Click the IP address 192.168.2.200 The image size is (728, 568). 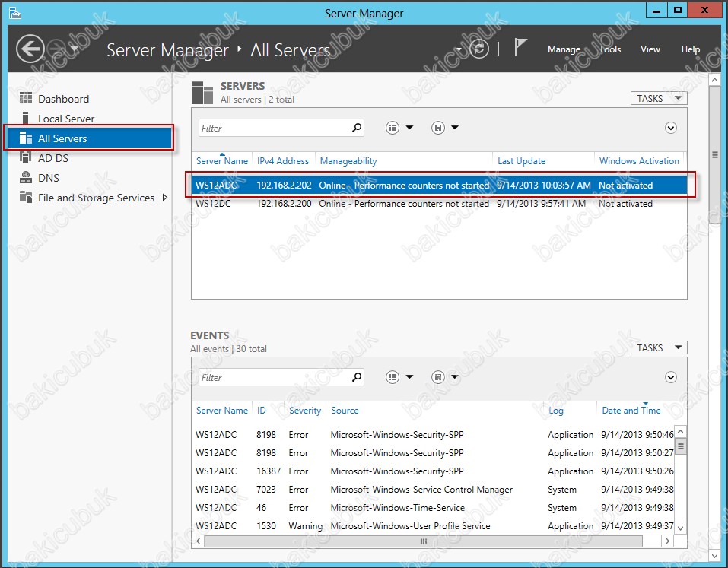[284, 204]
